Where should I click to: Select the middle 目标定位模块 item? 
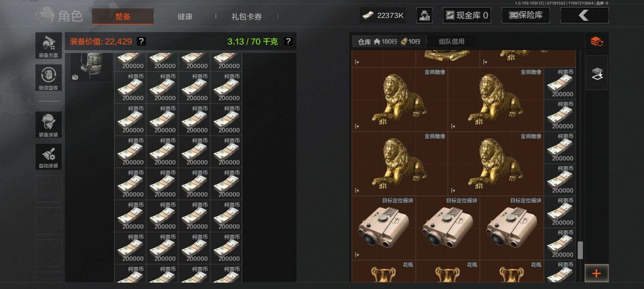(x=448, y=228)
